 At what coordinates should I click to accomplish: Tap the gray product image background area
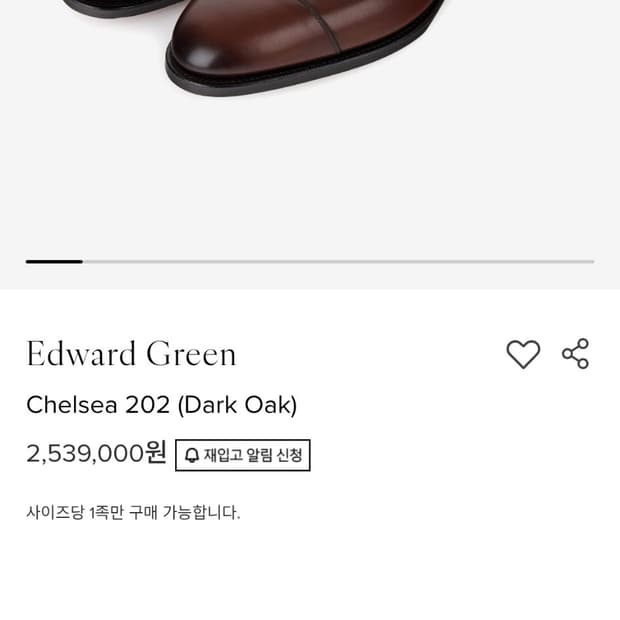[x=310, y=174]
